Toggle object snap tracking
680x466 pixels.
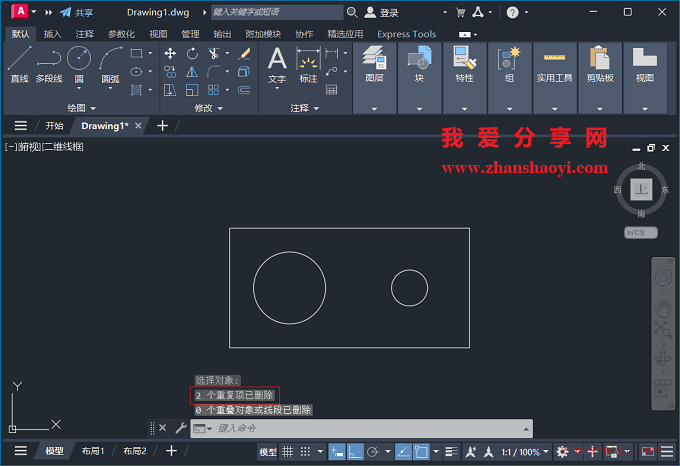(x=403, y=452)
